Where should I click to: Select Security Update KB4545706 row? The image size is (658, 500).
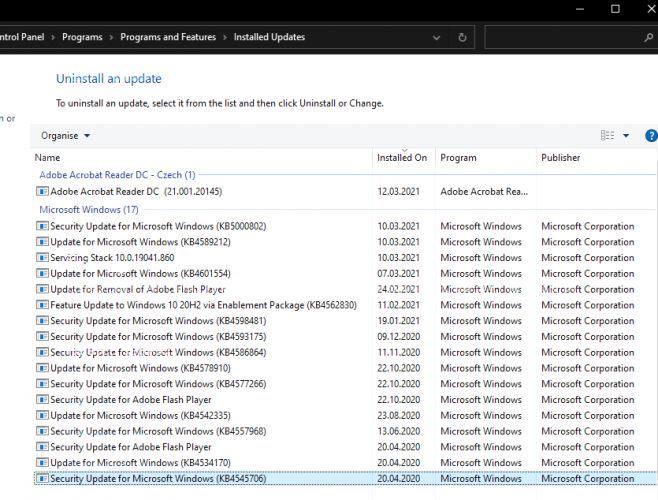coord(345,479)
